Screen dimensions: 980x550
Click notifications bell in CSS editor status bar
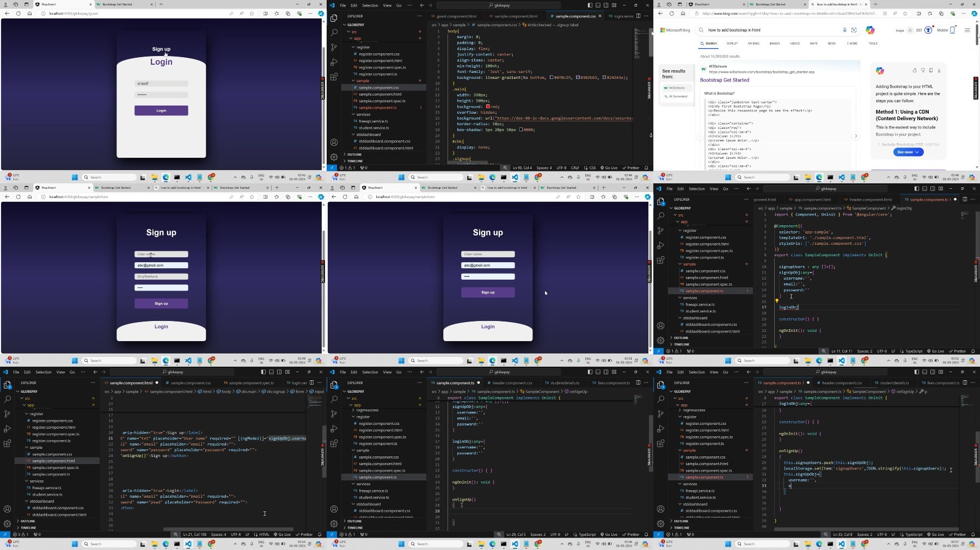646,168
